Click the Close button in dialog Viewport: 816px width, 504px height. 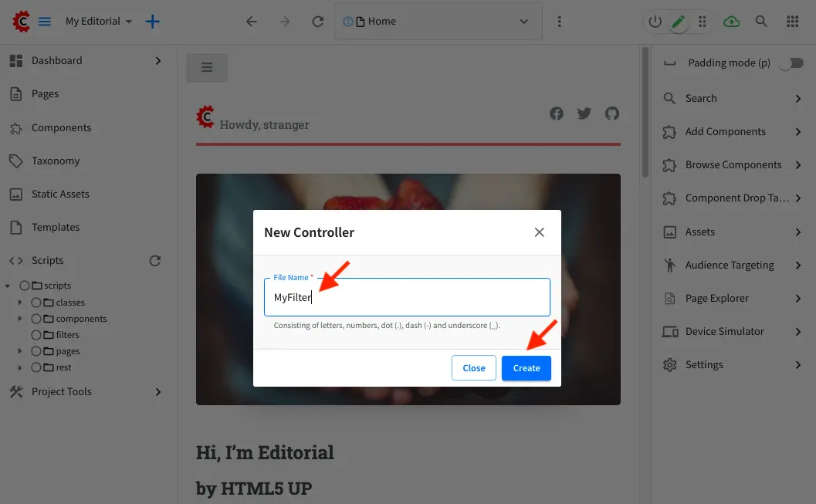(x=473, y=367)
